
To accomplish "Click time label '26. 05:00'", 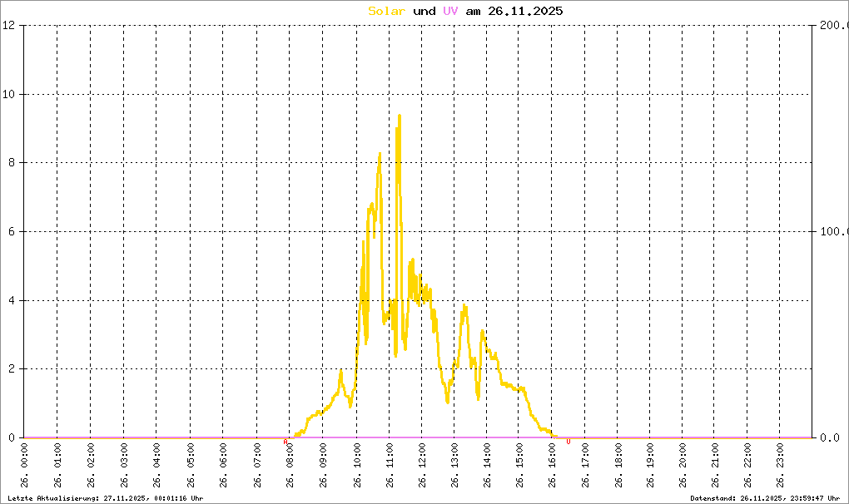I will (191, 465).
